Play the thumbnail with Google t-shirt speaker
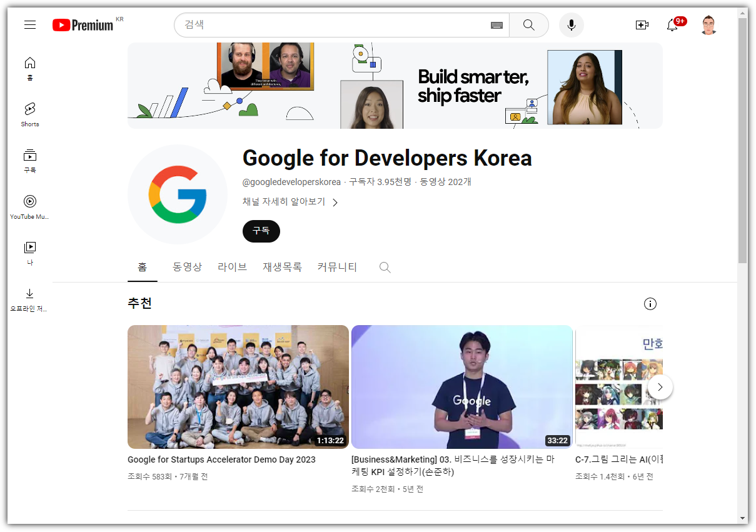The height and width of the screenshot is (532, 756). point(462,387)
